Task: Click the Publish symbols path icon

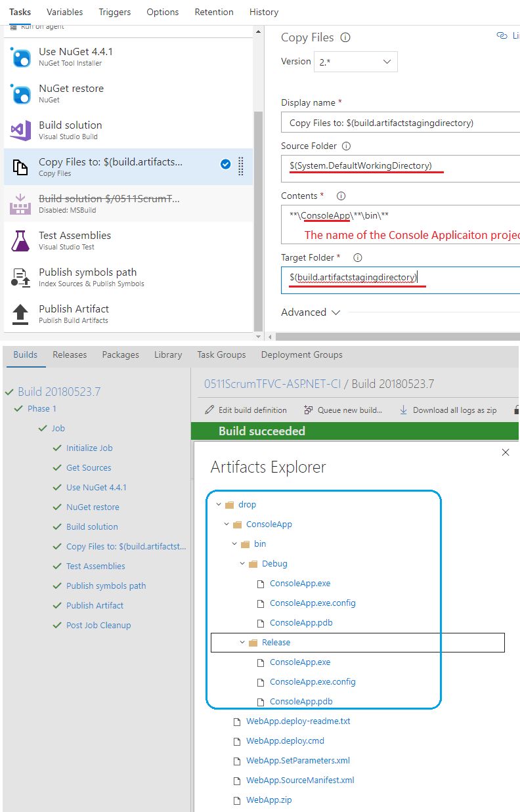Action: 21,278
